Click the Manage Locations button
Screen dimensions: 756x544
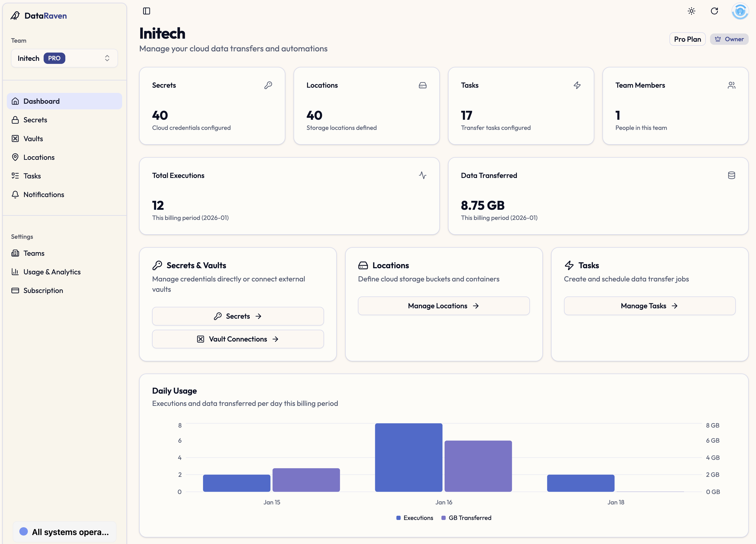tap(443, 306)
